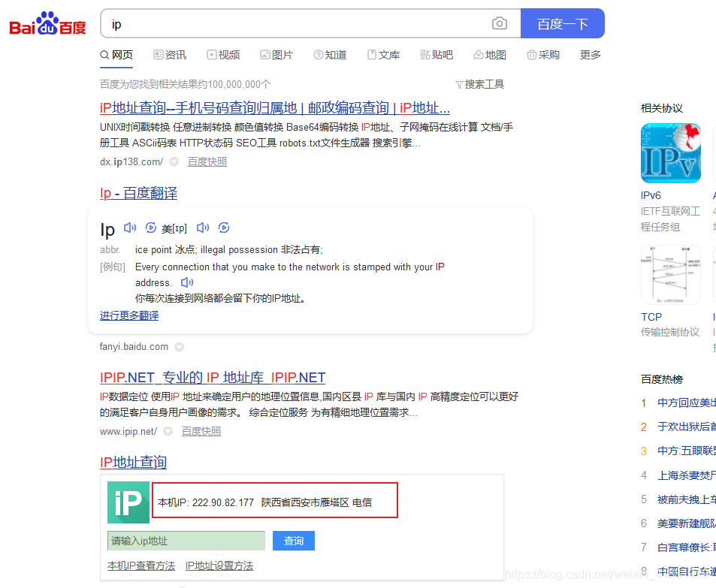Click the TCP diagram thumbnail
The height and width of the screenshot is (588, 716).
pos(671,275)
